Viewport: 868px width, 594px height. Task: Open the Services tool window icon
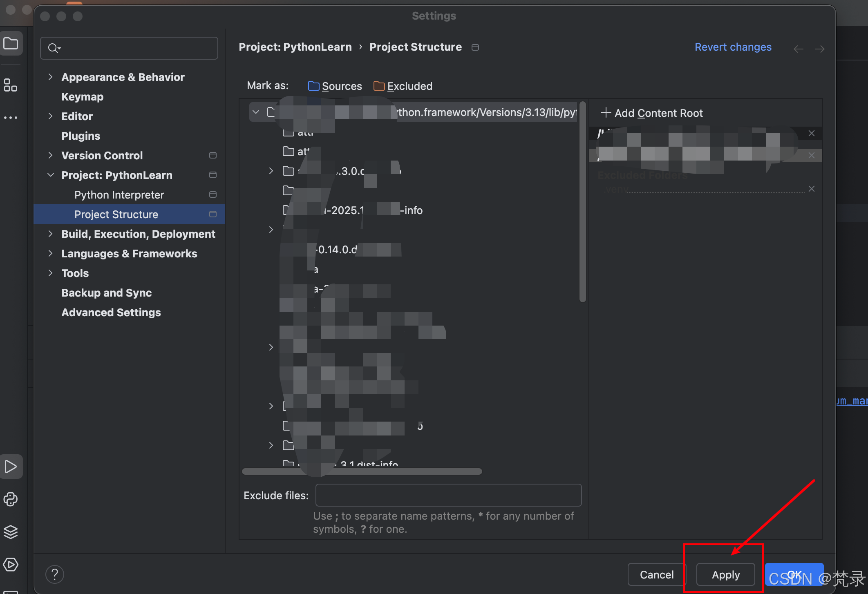[11, 565]
